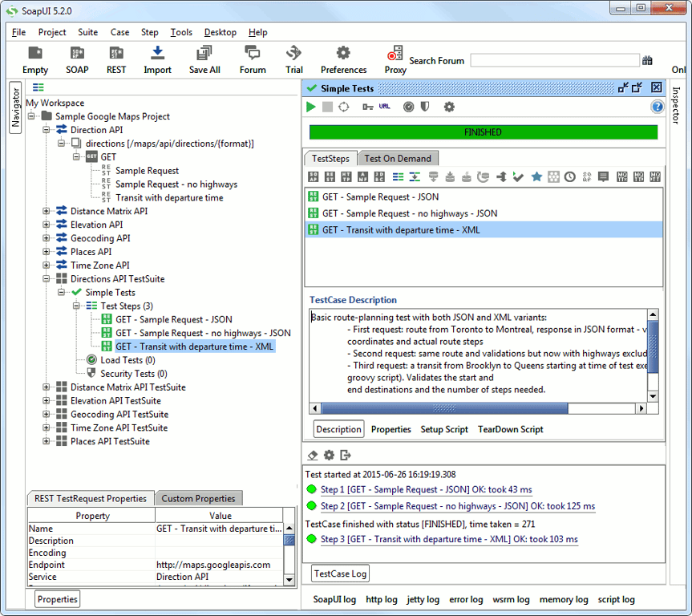The height and width of the screenshot is (616, 692).
Task: Add a Run TestCase step
Action: 518,177
